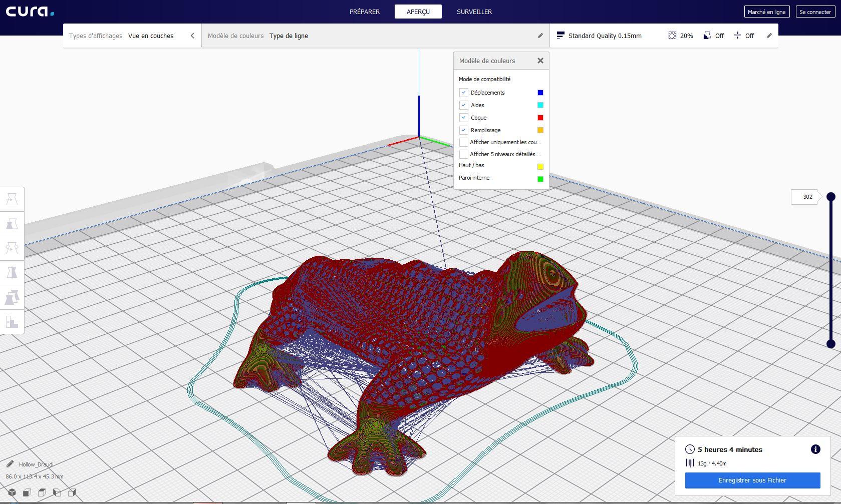Select the Scale tool in left toolbar
The width and height of the screenshot is (841, 504).
point(12,224)
